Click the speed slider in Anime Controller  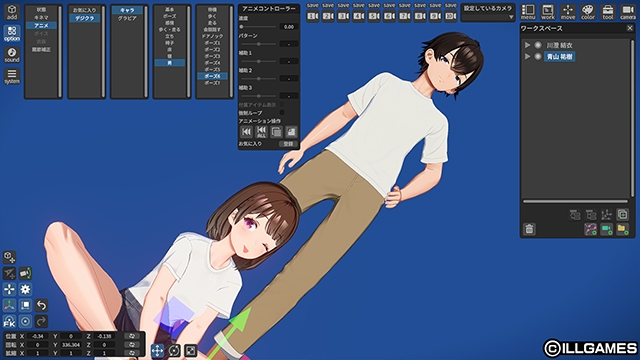pos(258,27)
